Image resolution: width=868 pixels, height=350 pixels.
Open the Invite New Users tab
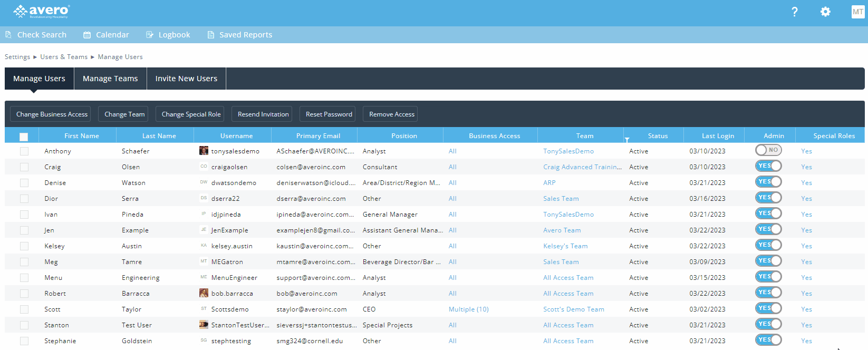[186, 79]
